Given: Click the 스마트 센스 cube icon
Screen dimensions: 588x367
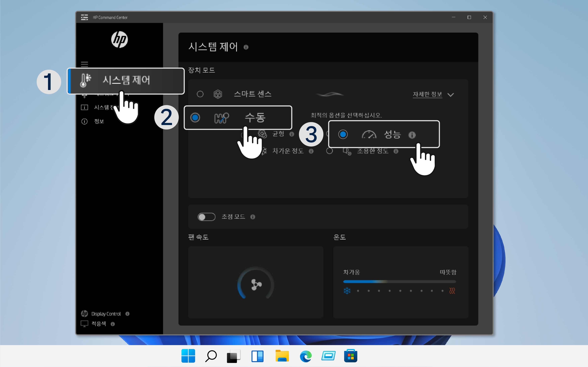Looking at the screenshot, I should (x=218, y=94).
